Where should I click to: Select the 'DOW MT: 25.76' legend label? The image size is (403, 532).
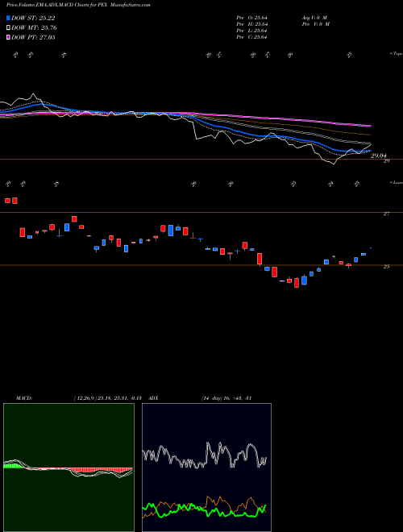click(x=34, y=28)
